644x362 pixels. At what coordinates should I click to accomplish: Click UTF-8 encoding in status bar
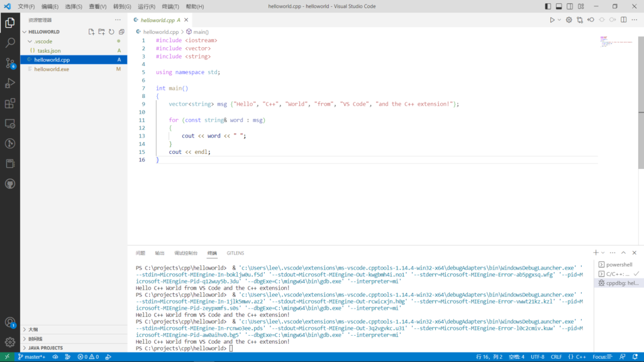537,357
